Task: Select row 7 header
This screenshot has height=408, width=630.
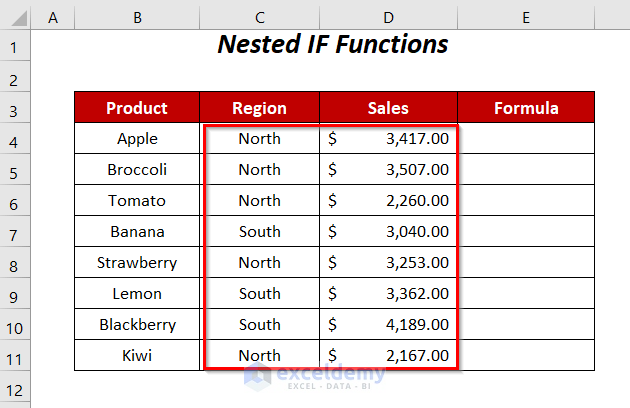Action: pos(16,232)
